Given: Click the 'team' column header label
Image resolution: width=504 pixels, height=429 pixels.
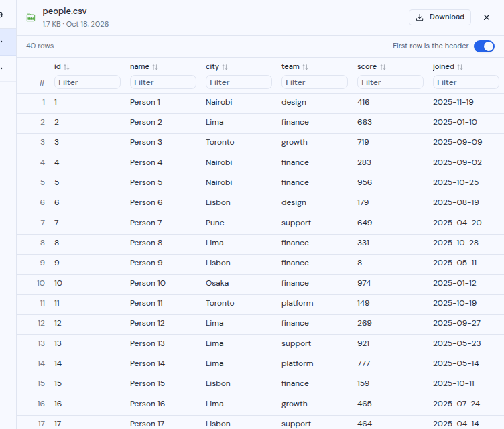Looking at the screenshot, I should point(290,66).
